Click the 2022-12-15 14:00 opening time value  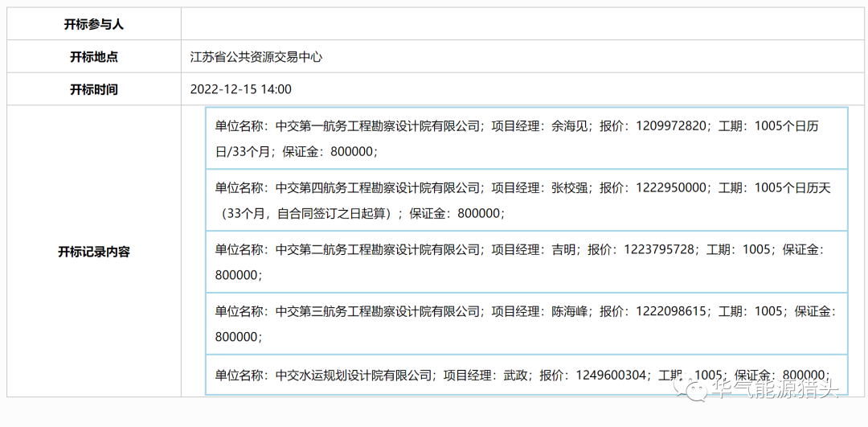coord(241,89)
